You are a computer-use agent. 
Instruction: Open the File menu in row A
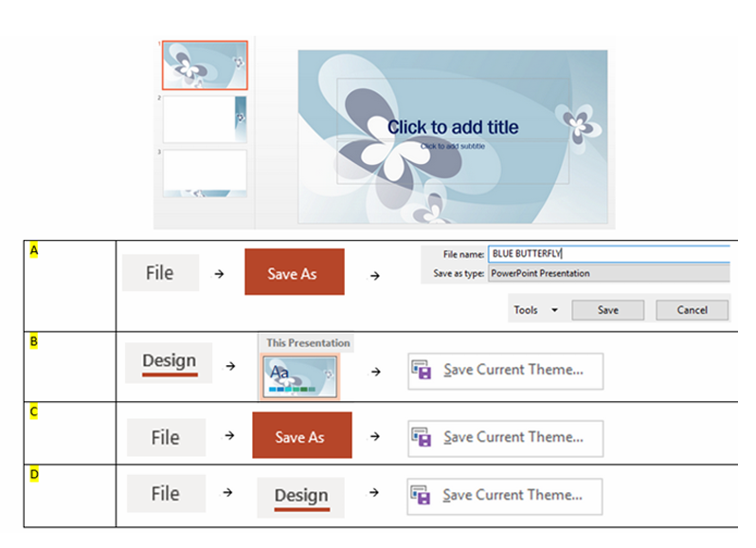[160, 273]
